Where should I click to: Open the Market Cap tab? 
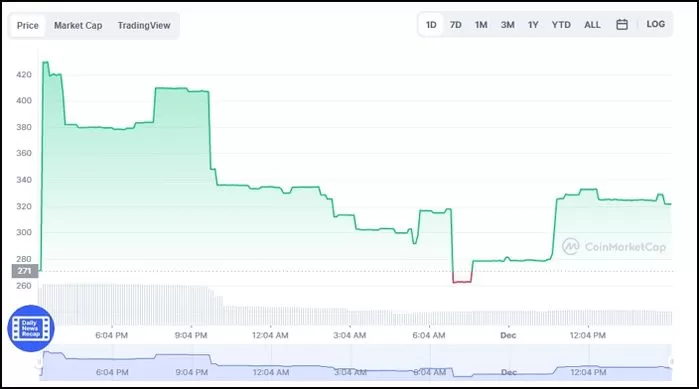click(x=78, y=26)
